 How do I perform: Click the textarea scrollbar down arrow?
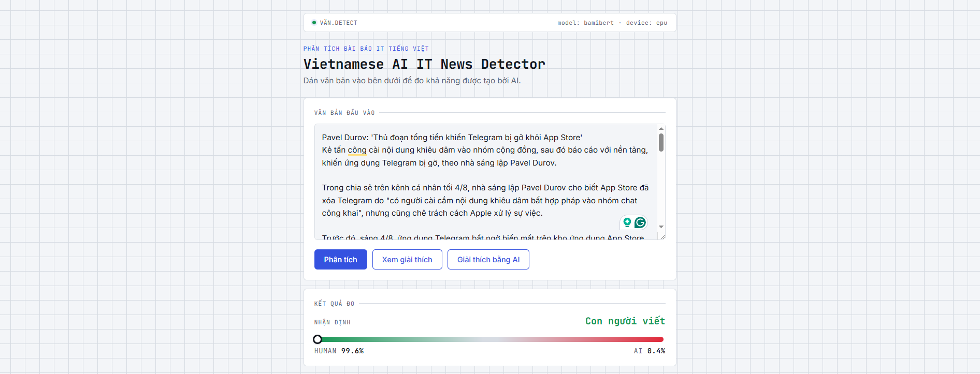(x=661, y=227)
